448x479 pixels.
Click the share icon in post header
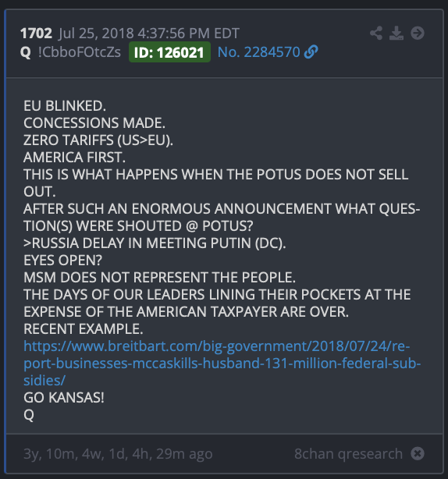376,33
